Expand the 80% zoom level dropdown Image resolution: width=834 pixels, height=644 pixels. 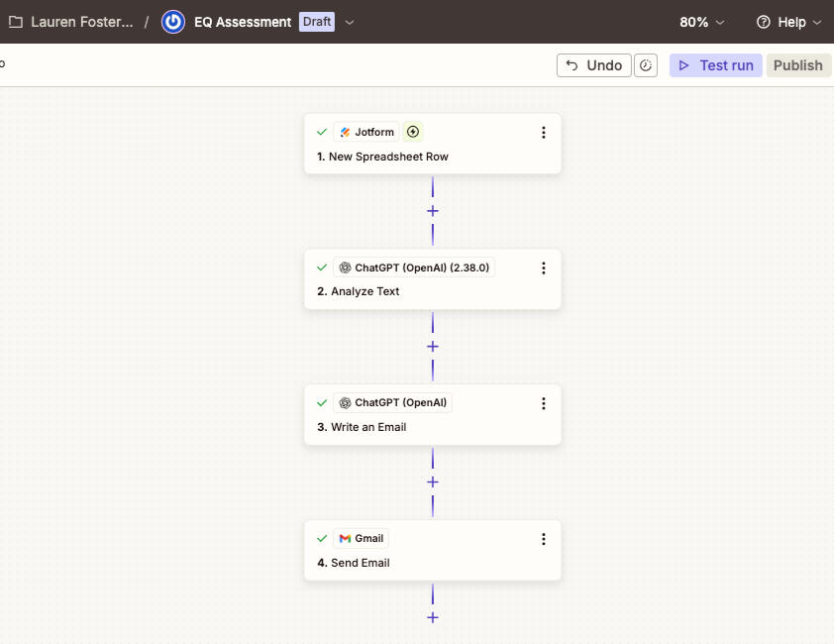tap(701, 22)
